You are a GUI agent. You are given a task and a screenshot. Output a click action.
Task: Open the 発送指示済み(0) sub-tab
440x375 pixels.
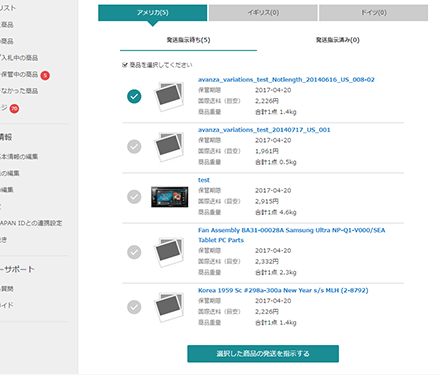[x=338, y=40]
